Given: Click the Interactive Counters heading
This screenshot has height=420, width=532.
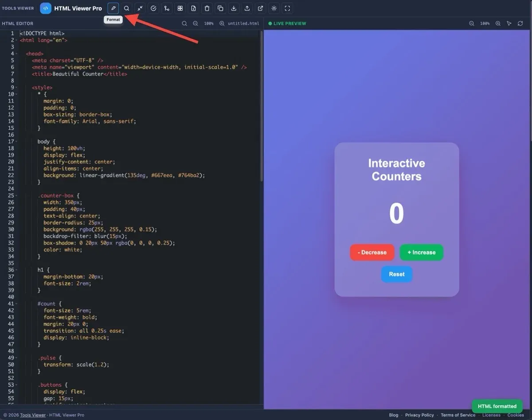Looking at the screenshot, I should click(x=397, y=170).
